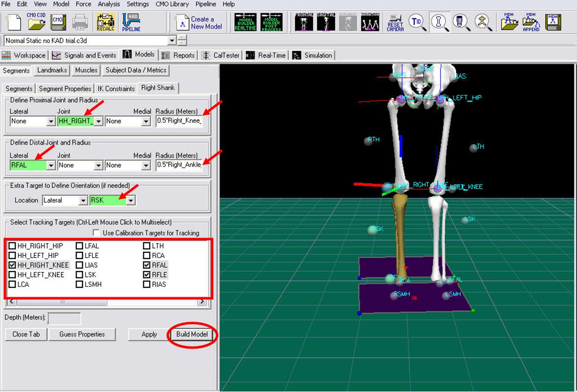The width and height of the screenshot is (577, 392).
Task: Save the CMO file
Action: pyautogui.click(x=58, y=23)
